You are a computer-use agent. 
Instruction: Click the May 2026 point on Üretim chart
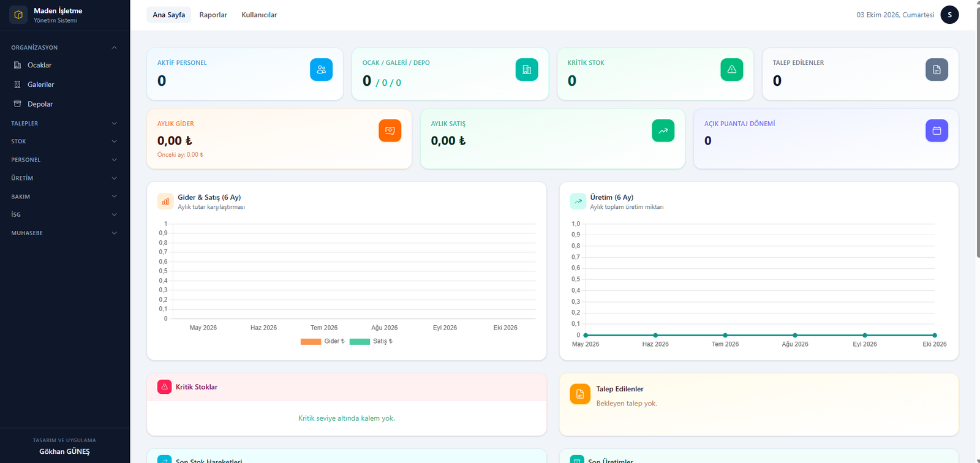[x=586, y=335]
